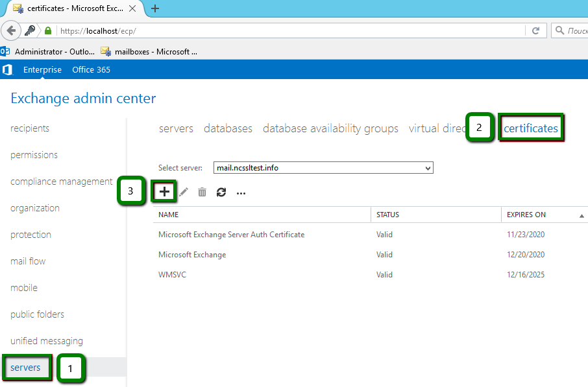Image resolution: width=588 pixels, height=387 pixels.
Task: Sort by the EXPIRES ON column arrow
Action: click(x=582, y=216)
